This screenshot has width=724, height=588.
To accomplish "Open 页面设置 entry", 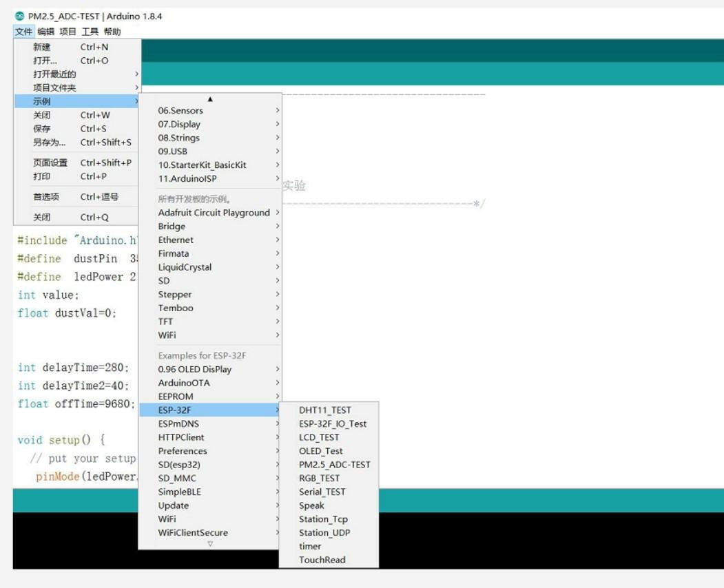I will [x=76, y=162].
